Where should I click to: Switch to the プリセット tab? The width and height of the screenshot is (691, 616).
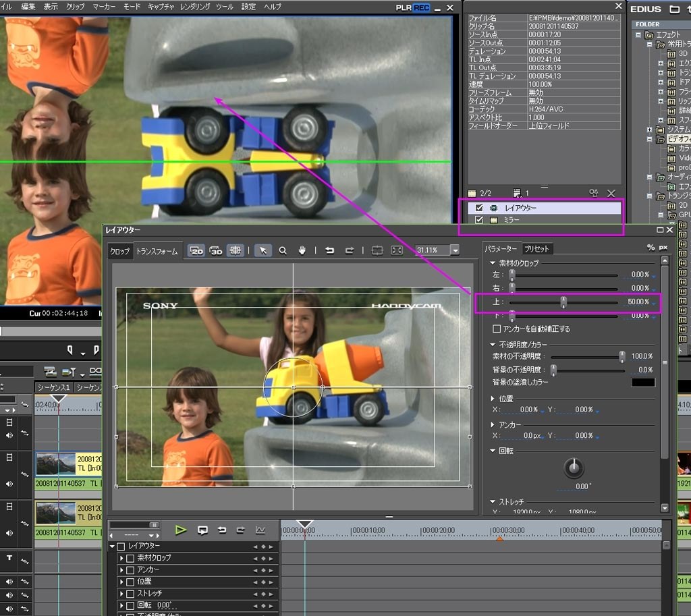[x=537, y=249]
